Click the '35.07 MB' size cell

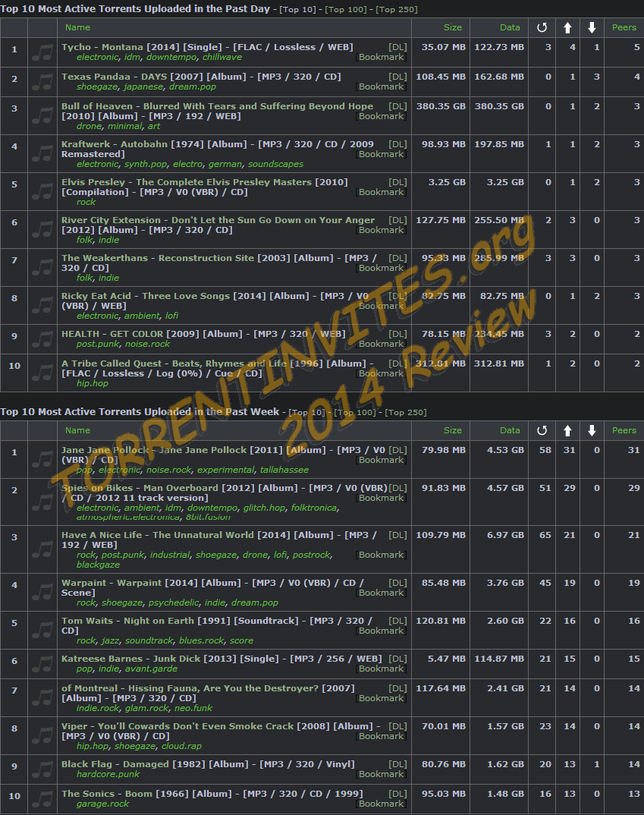pos(444,47)
